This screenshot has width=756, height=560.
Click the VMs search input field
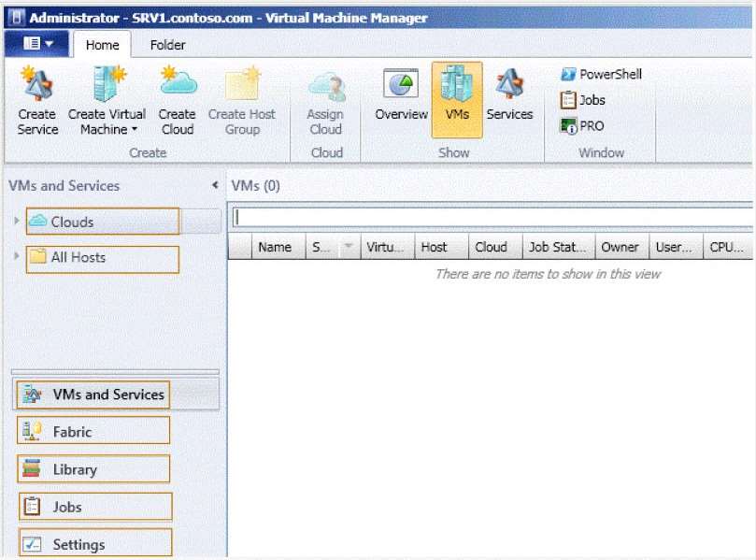(492, 217)
